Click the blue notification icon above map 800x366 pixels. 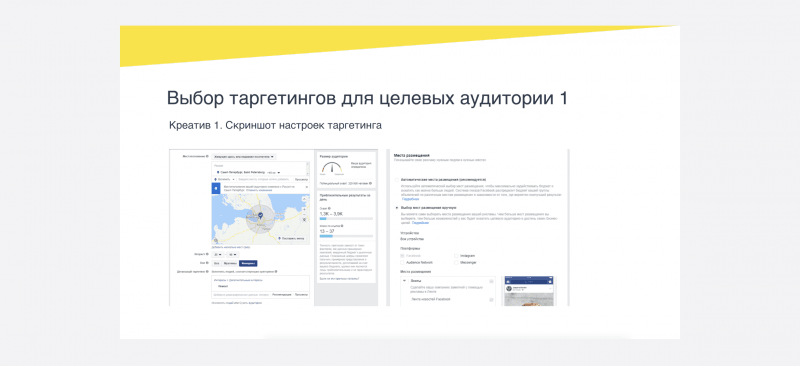tap(216, 189)
